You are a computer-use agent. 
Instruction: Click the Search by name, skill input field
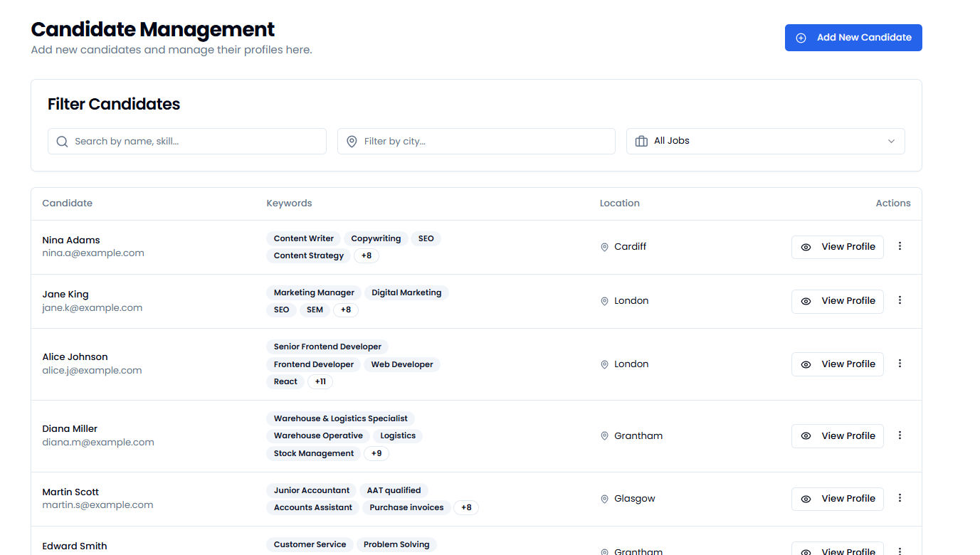(x=186, y=141)
